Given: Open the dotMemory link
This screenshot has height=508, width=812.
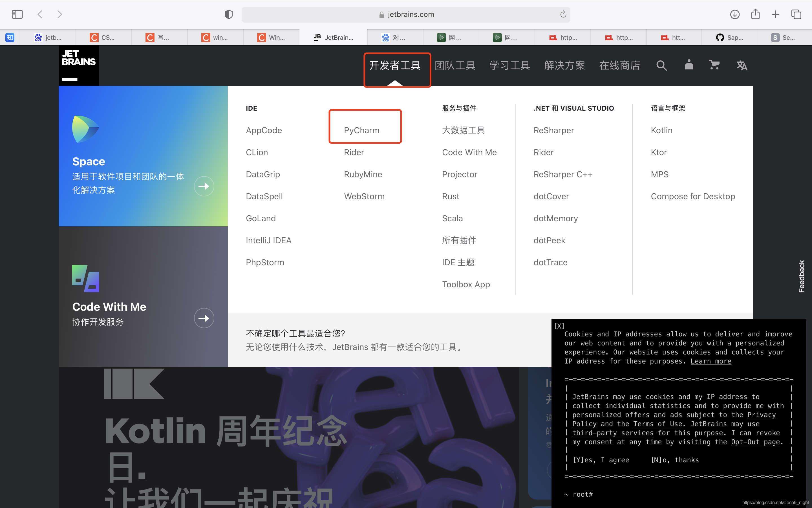Looking at the screenshot, I should (556, 218).
